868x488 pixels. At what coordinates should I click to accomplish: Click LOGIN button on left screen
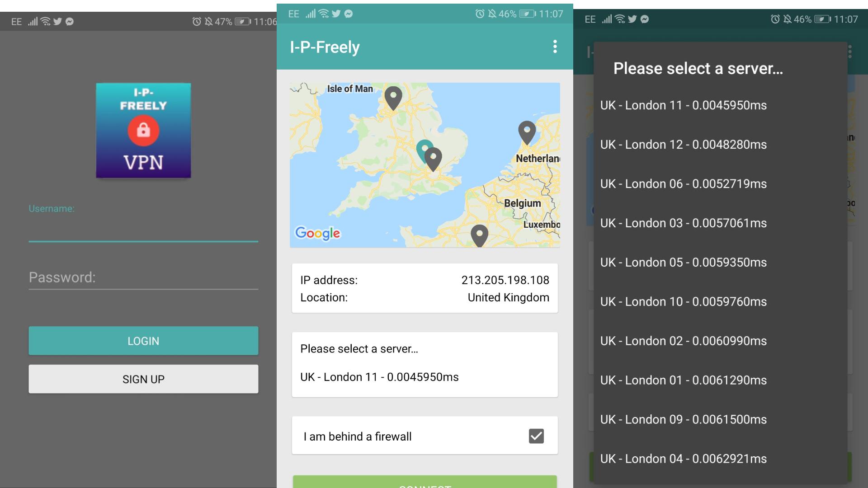143,340
